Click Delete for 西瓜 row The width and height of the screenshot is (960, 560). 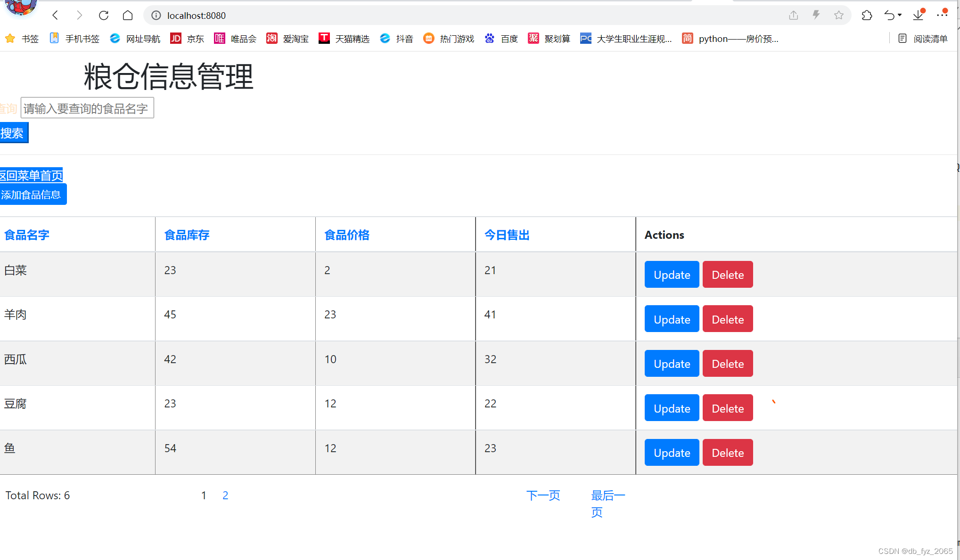pos(728,364)
